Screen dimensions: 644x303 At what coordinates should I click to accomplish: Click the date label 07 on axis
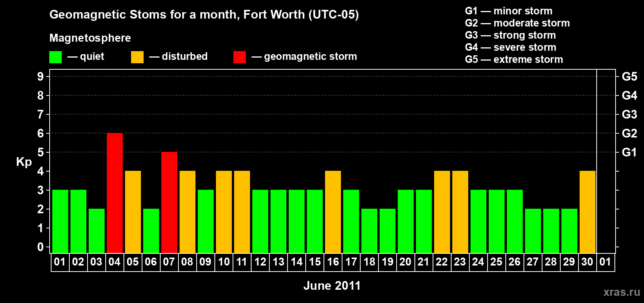(169, 262)
